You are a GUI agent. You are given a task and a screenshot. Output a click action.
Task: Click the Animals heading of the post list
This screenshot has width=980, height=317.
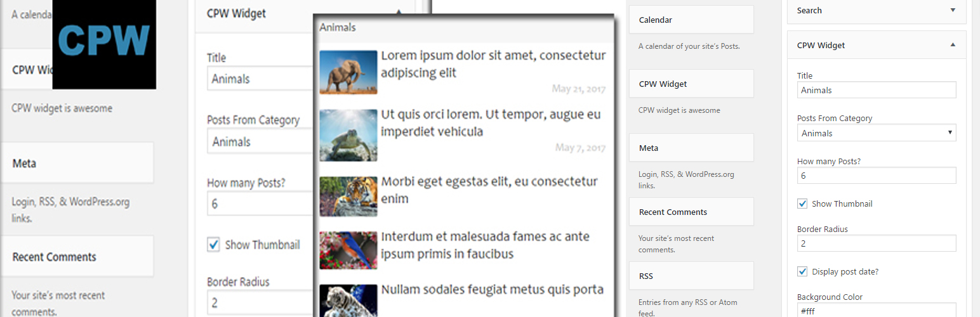[x=338, y=27]
